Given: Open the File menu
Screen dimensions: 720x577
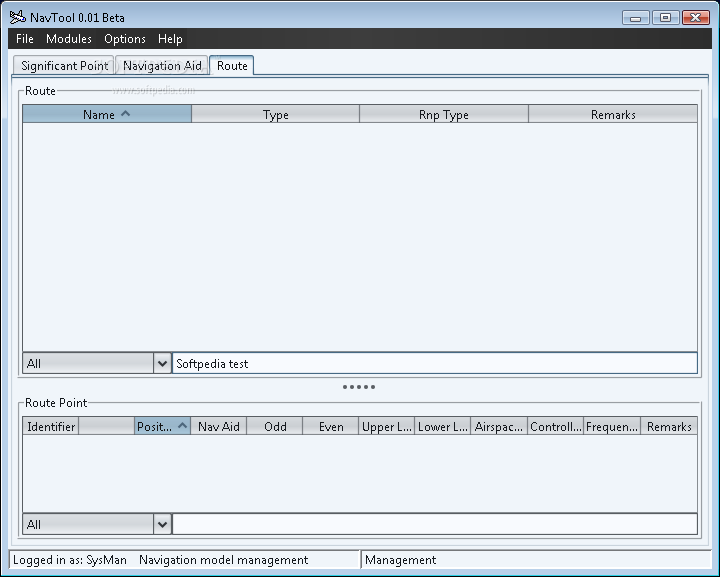Looking at the screenshot, I should coord(24,39).
